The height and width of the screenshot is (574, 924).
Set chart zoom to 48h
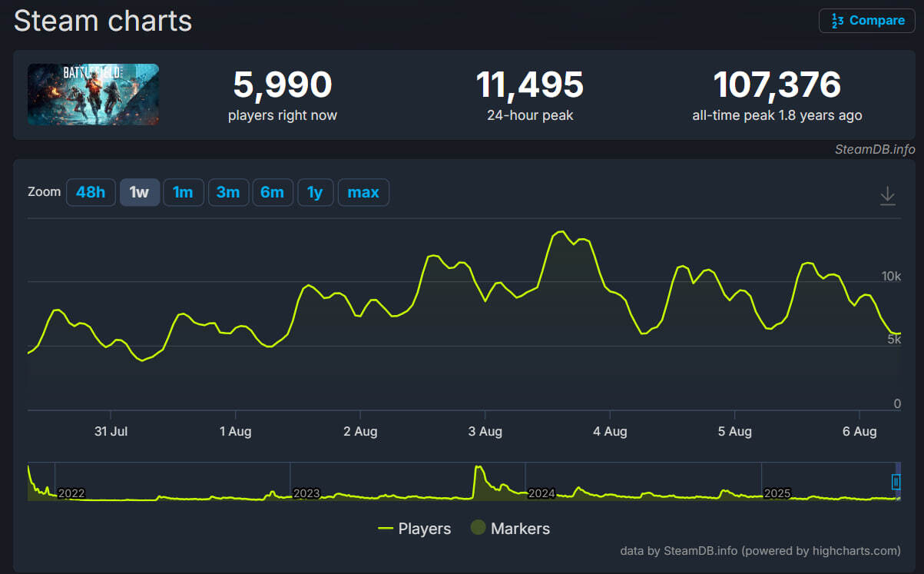[x=91, y=192]
